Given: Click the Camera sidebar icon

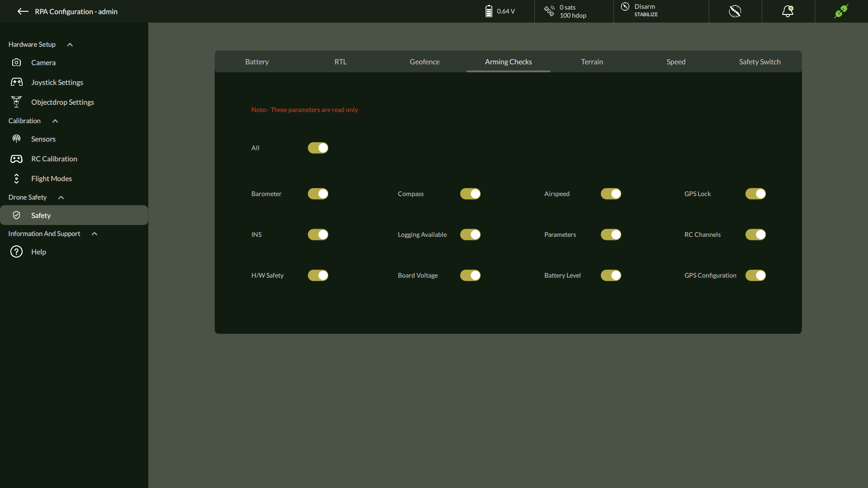Looking at the screenshot, I should (x=17, y=62).
